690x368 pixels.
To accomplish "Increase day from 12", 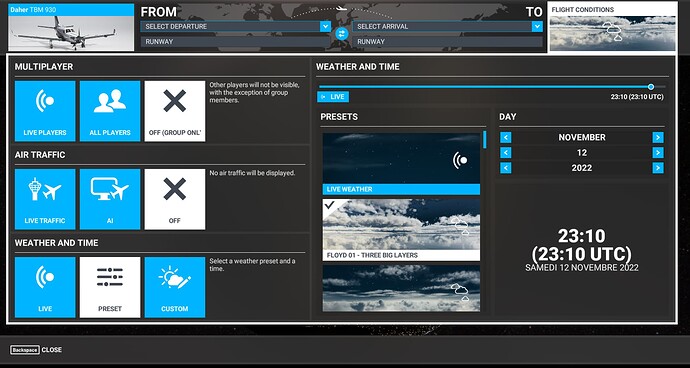I will (658, 153).
